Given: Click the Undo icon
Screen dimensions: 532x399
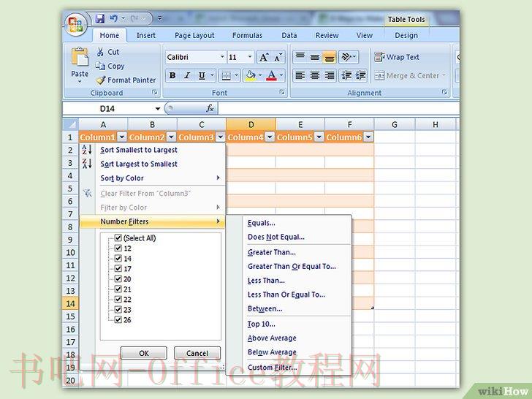Looking at the screenshot, I should [x=113, y=19].
